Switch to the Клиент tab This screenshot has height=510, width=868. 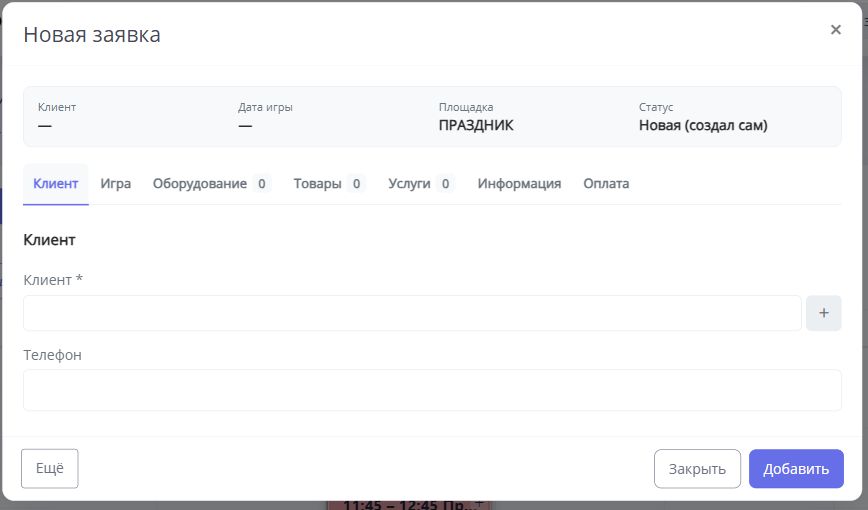[55, 184]
